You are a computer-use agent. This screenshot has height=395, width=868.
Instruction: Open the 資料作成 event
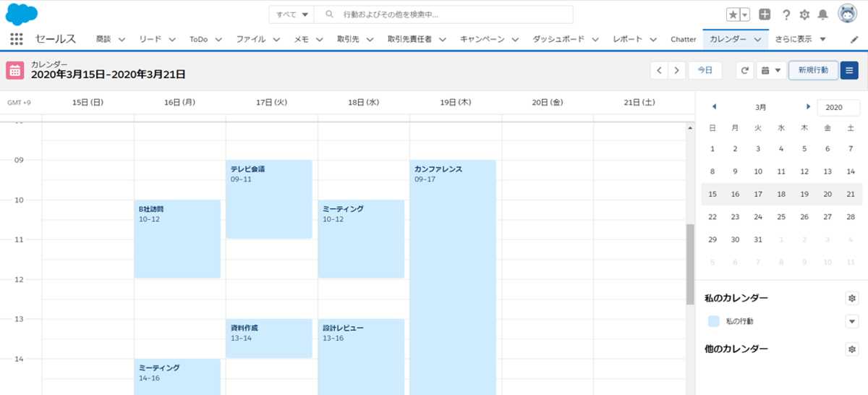pos(269,339)
